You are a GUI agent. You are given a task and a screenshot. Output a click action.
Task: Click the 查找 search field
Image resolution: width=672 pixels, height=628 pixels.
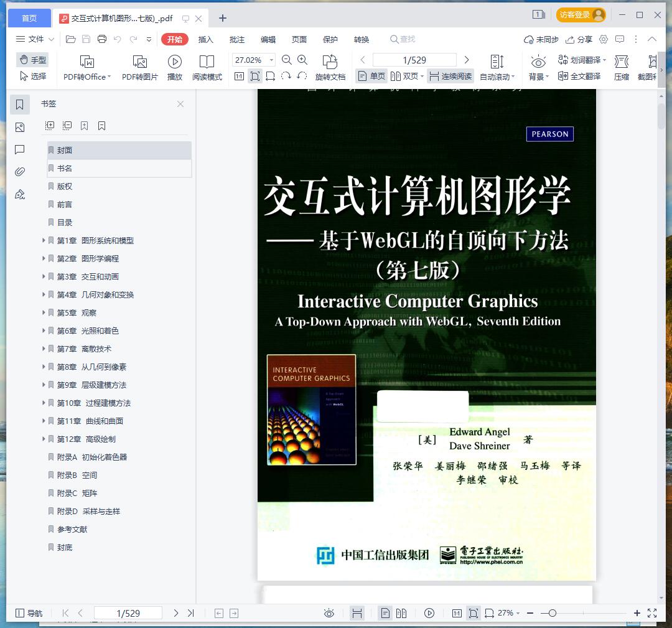click(x=403, y=39)
